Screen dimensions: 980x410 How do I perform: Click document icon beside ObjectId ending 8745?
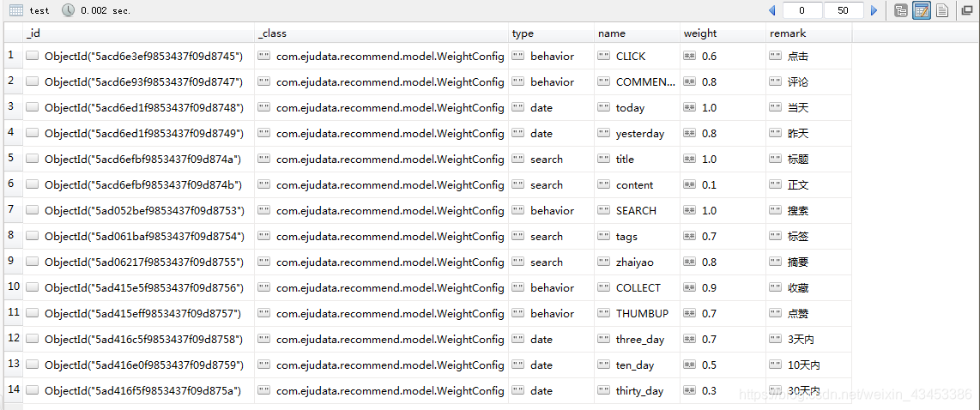pos(33,57)
